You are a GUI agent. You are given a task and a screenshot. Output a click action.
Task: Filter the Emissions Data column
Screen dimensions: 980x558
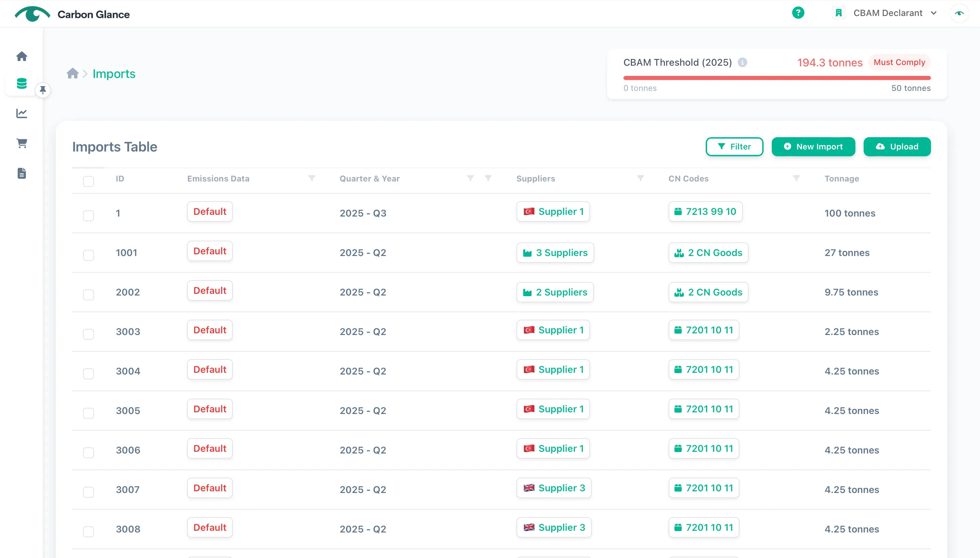click(x=312, y=178)
